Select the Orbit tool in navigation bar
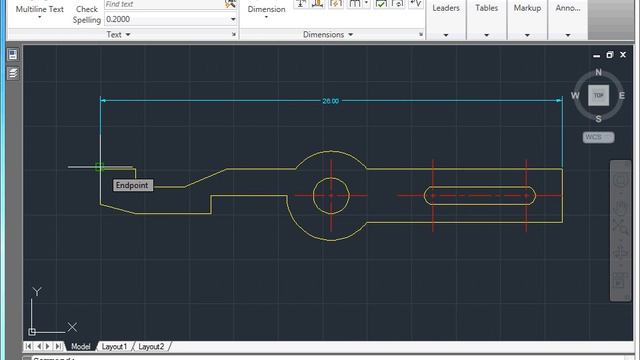Screen dimensions: 640x360 (620, 252)
